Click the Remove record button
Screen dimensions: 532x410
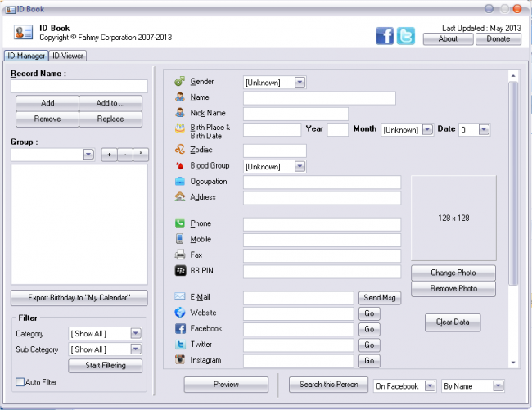[47, 119]
